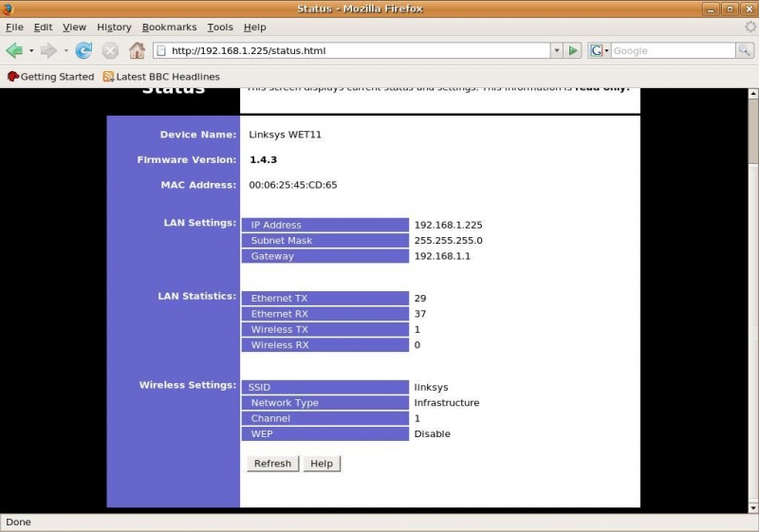Click the scrollbar up arrow
The height and width of the screenshot is (532, 759).
(753, 94)
